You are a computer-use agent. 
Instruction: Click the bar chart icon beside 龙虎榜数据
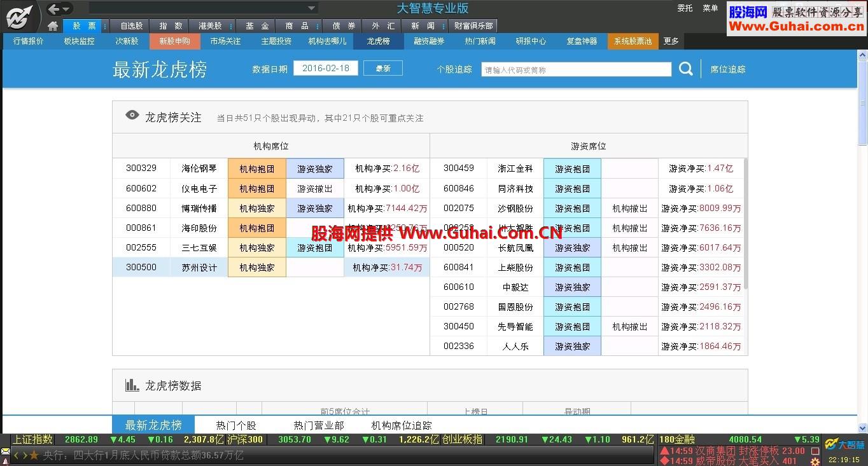point(132,385)
